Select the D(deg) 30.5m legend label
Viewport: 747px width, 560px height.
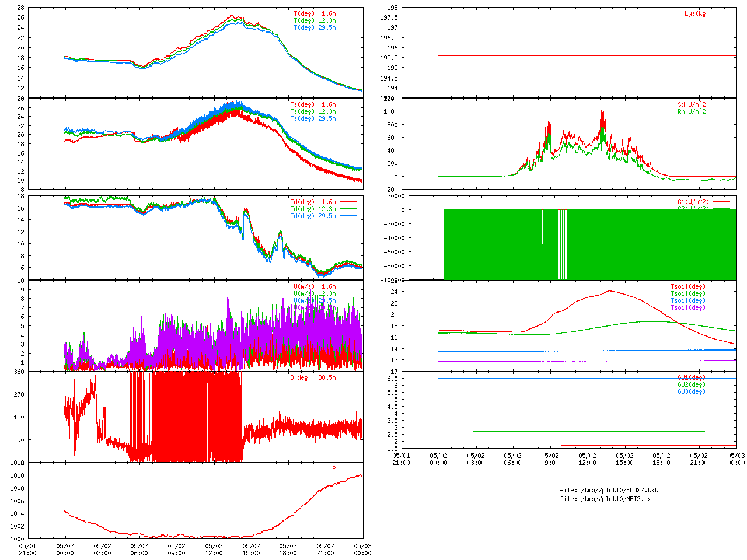(x=313, y=377)
